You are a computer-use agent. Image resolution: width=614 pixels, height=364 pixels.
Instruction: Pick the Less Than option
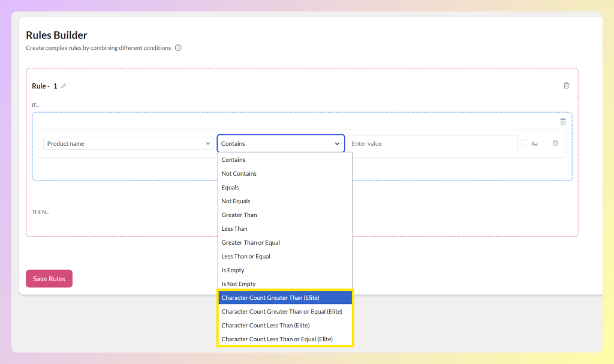[285, 228]
